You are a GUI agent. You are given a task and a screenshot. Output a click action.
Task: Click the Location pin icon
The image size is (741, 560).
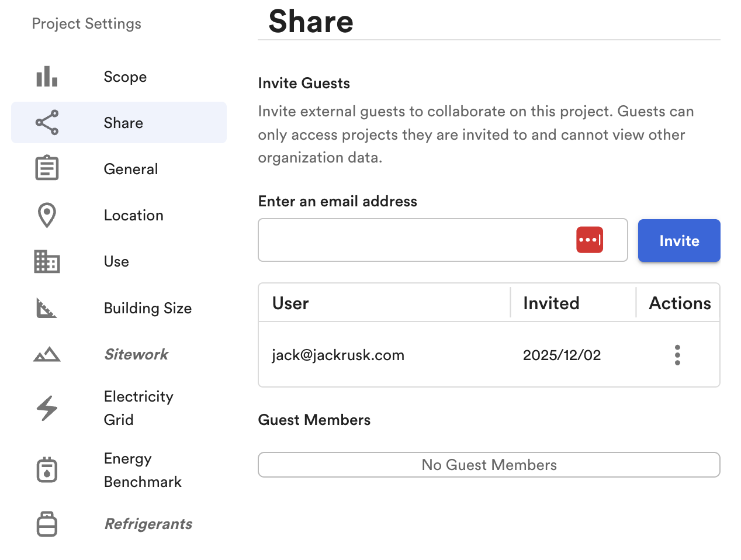[x=47, y=215]
